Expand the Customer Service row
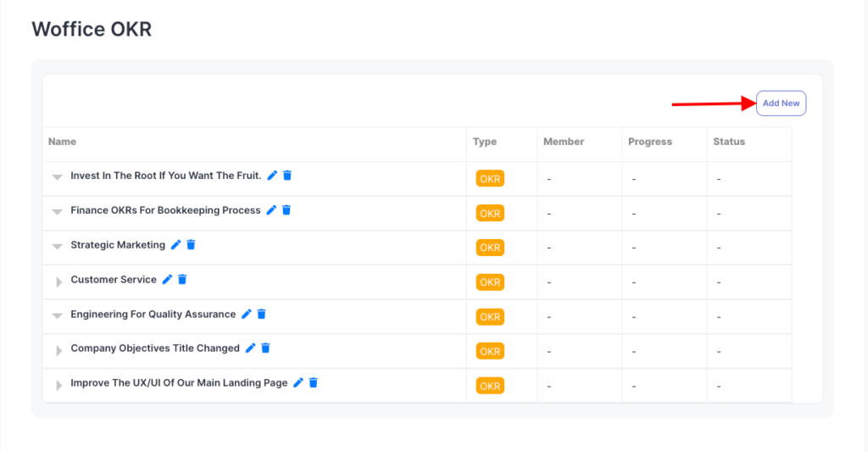Screen dimensions: 868x452 (58, 282)
